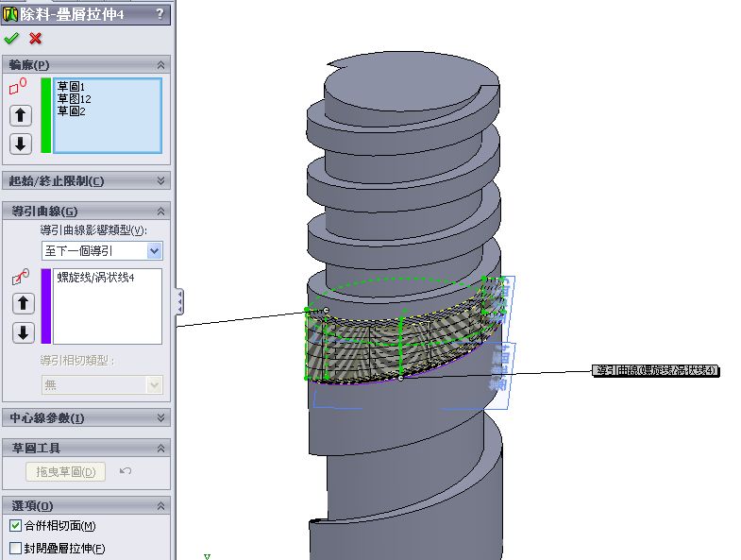The image size is (741, 560).
Task: Open help via the question mark icon
Action: point(160,14)
